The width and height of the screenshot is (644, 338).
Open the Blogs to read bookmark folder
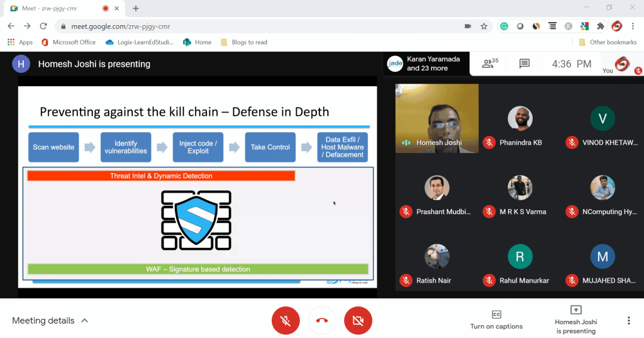tap(244, 42)
